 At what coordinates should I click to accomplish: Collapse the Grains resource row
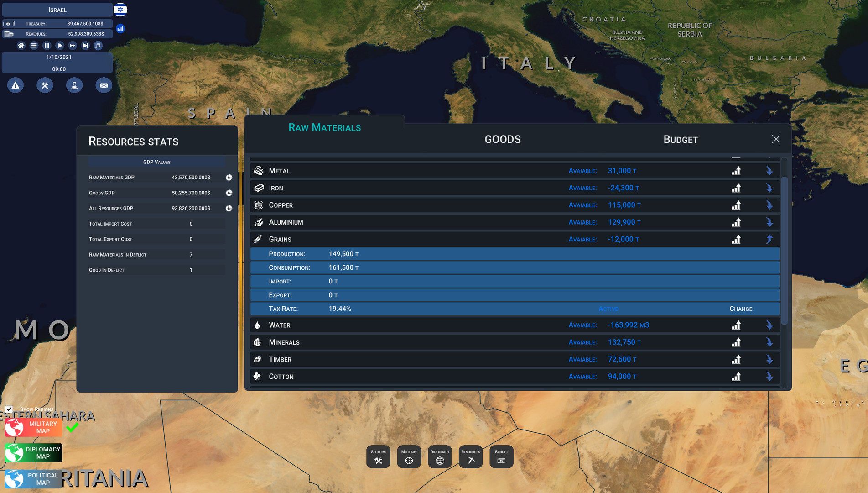tap(769, 239)
